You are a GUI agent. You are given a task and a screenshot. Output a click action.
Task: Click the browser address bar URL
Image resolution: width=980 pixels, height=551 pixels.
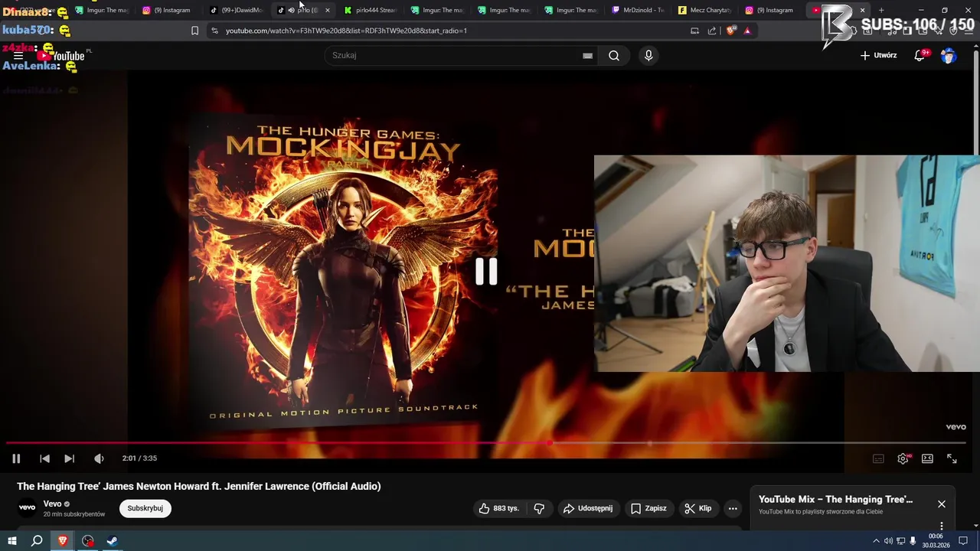point(346,31)
